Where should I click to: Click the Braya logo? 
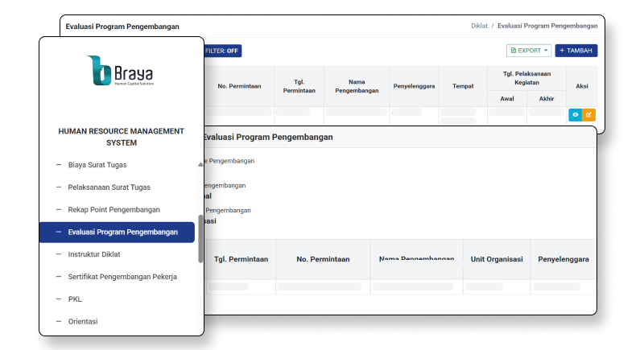pyautogui.click(x=121, y=70)
